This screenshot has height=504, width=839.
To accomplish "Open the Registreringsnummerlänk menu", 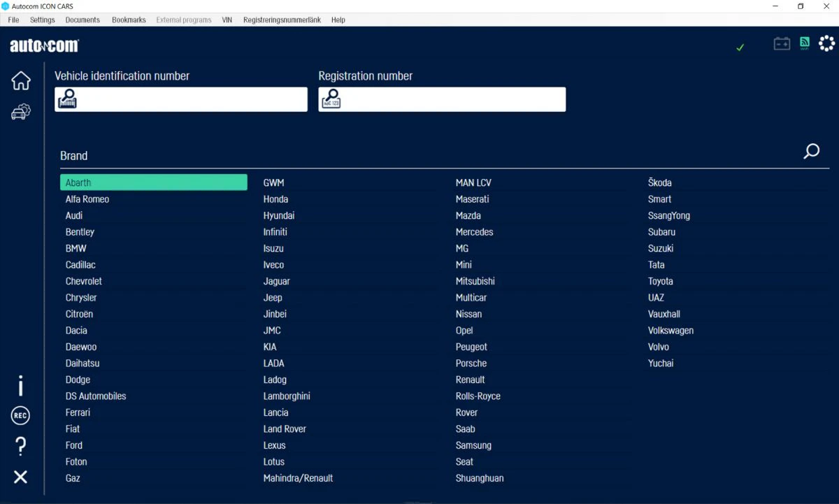I will 282,20.
